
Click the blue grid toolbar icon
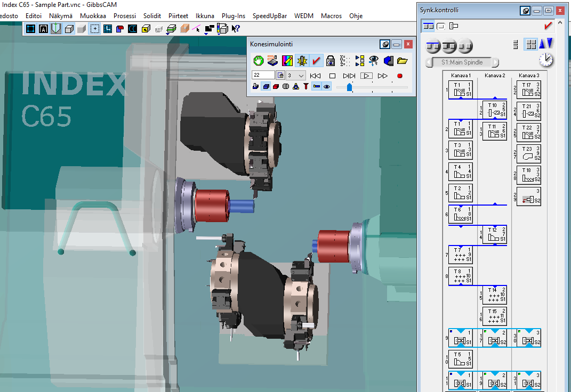pyautogui.click(x=107, y=29)
